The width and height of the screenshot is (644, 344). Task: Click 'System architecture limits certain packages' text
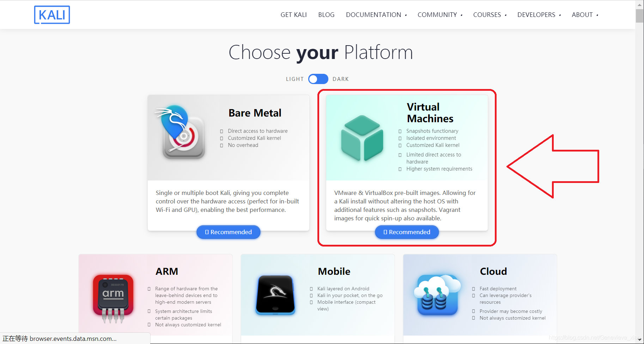[184, 314]
